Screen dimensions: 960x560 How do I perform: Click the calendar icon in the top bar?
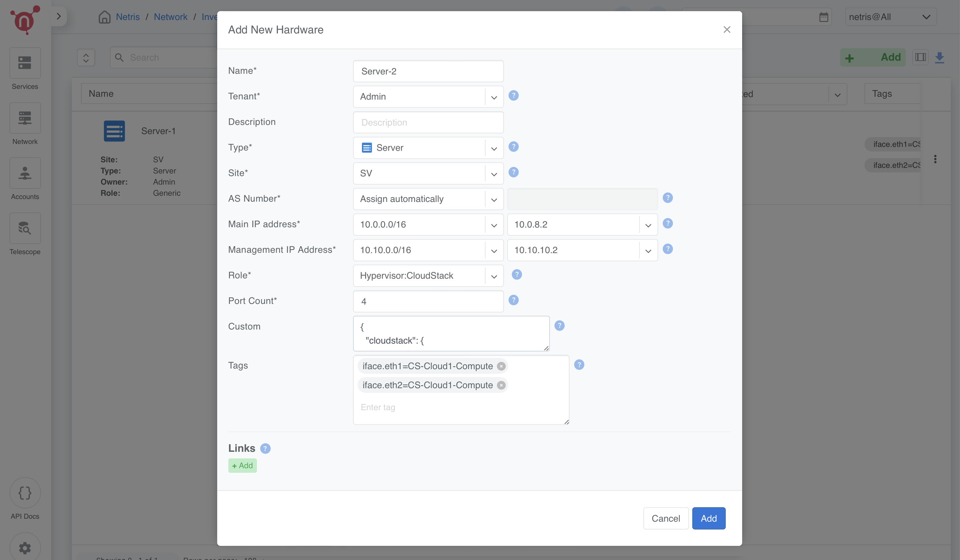[x=824, y=16]
